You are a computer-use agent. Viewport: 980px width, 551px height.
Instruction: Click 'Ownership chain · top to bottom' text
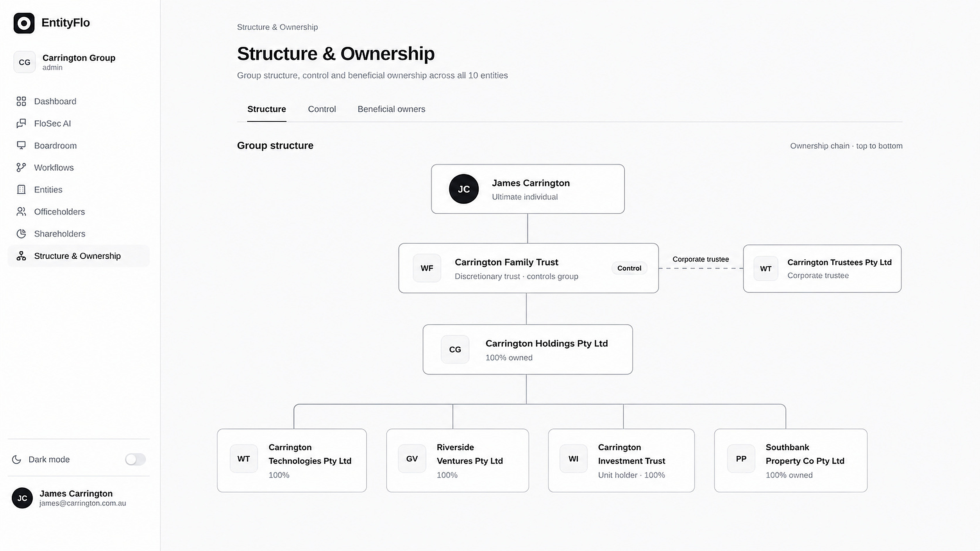[x=846, y=146]
